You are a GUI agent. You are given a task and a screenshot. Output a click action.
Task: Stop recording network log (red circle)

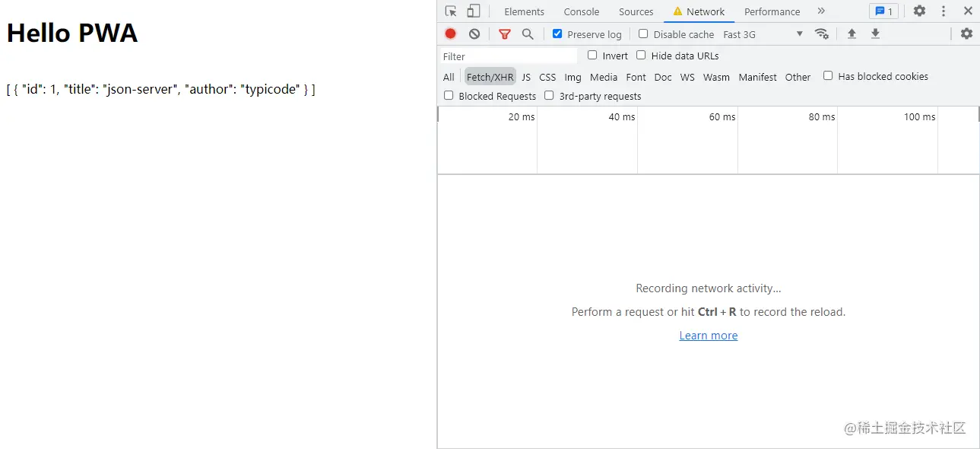point(451,33)
